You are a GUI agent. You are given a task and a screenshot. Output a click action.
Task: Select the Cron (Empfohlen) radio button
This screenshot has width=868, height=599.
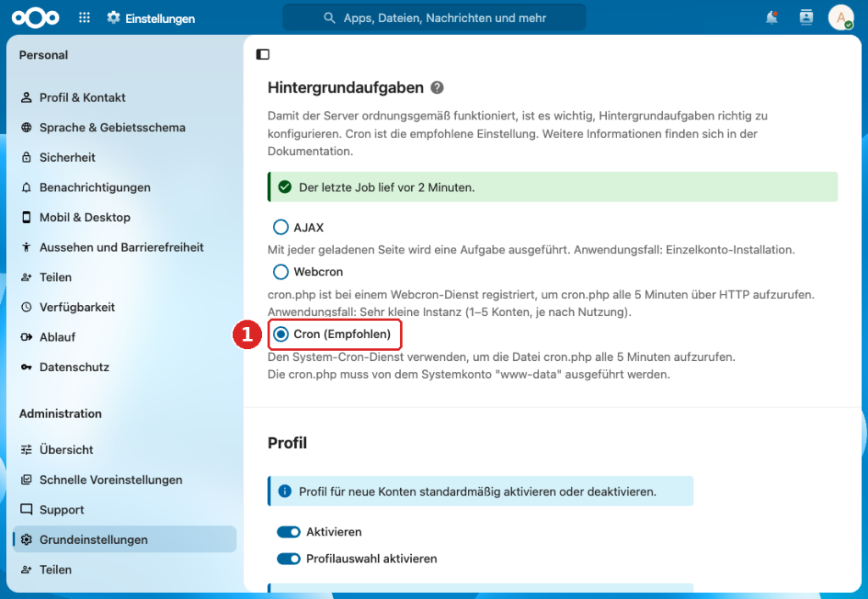(281, 334)
